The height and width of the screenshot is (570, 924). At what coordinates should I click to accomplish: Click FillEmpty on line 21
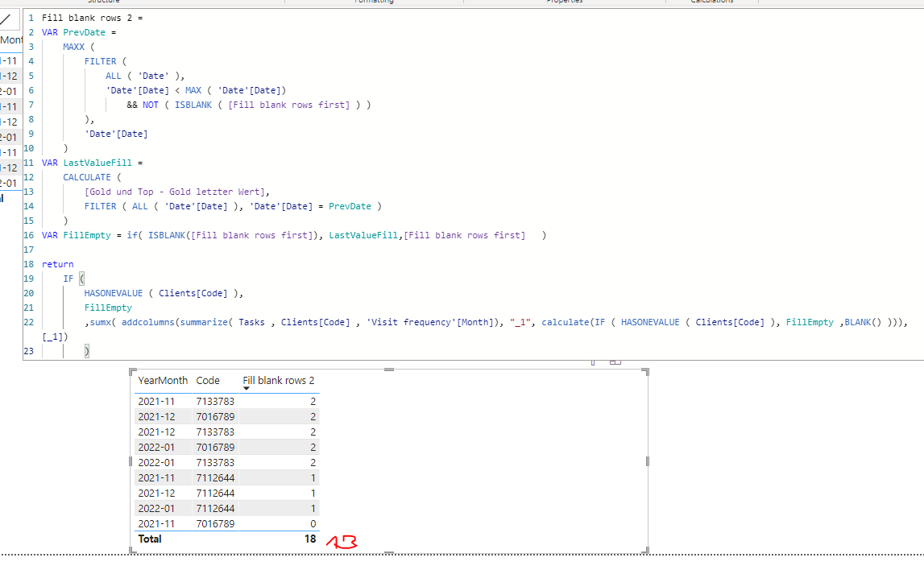click(x=108, y=308)
